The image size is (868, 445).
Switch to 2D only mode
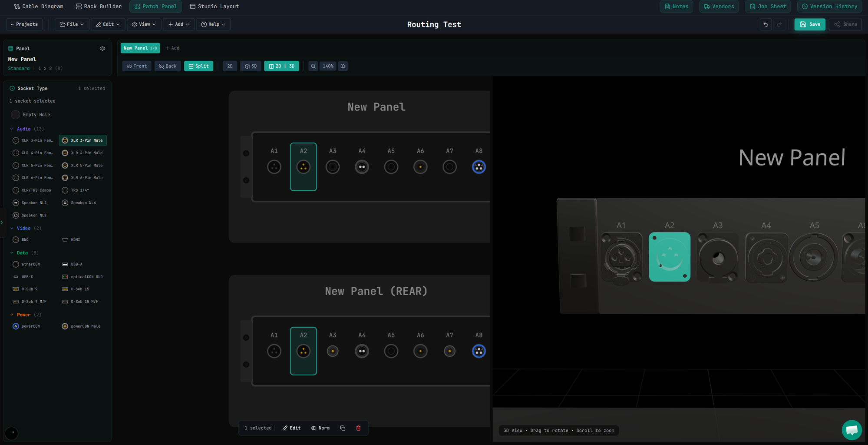230,66
